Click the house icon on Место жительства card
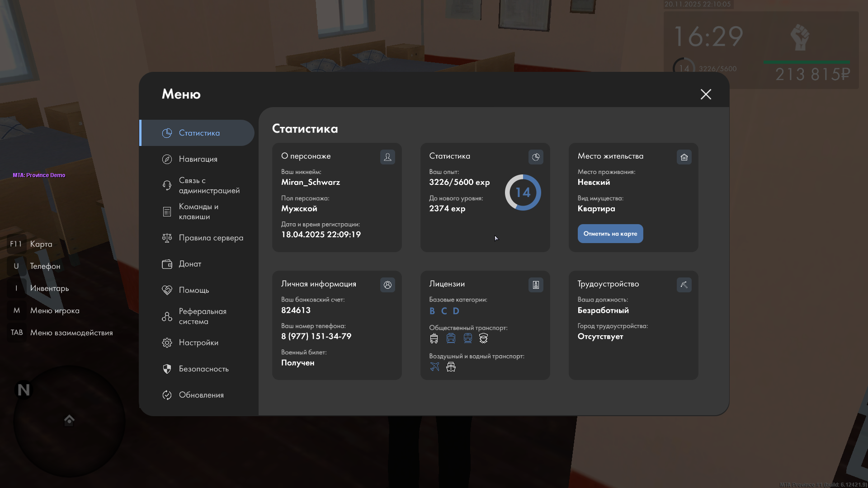The width and height of the screenshot is (868, 488). [684, 157]
